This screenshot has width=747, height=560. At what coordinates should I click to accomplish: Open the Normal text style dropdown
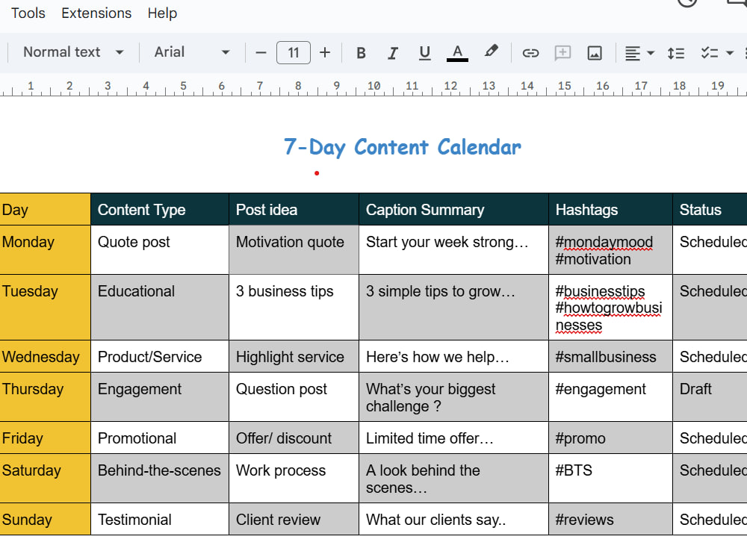pyautogui.click(x=73, y=52)
